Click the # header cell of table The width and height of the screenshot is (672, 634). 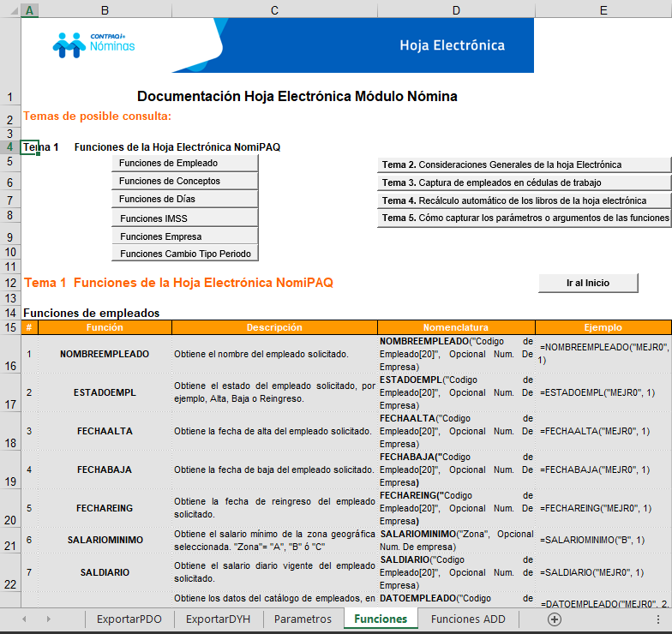[x=29, y=327]
